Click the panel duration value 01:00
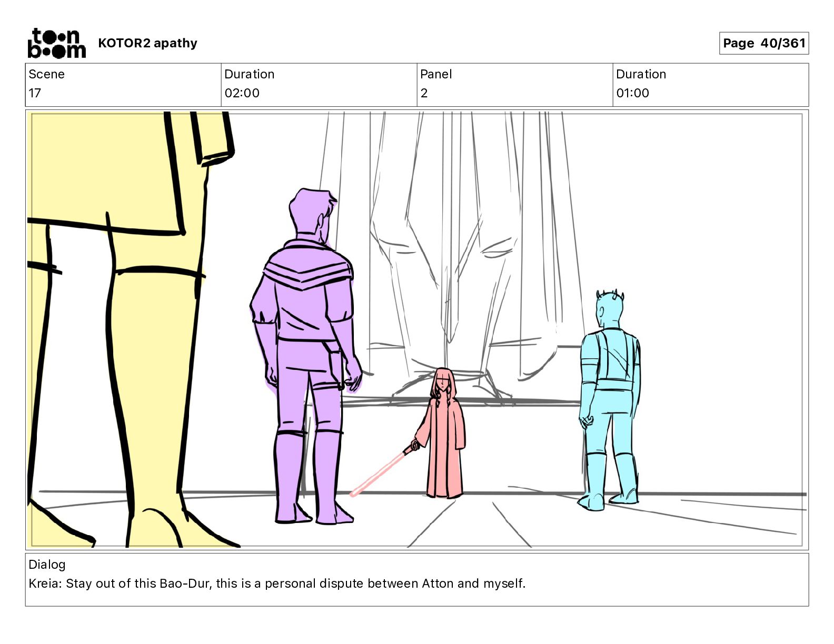 point(633,93)
